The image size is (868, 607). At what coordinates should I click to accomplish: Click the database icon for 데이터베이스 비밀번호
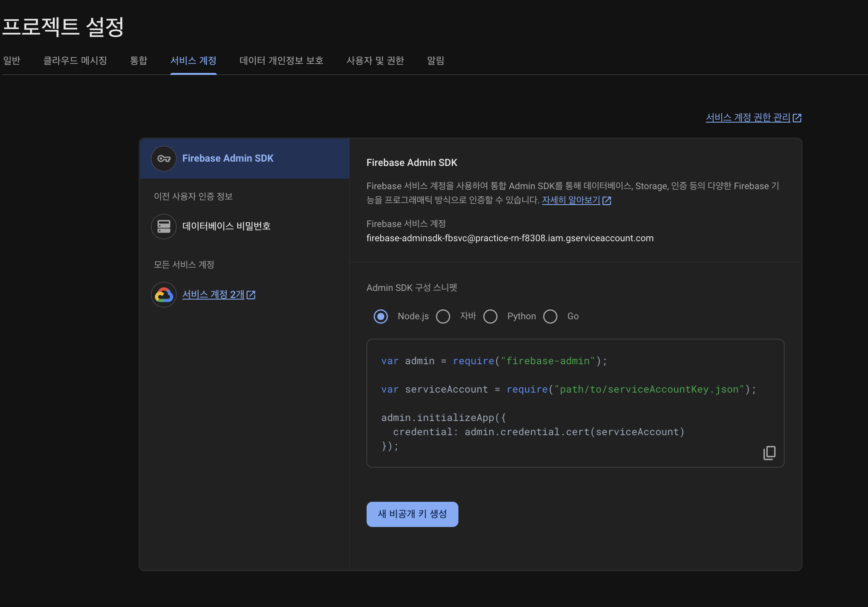pos(164,226)
